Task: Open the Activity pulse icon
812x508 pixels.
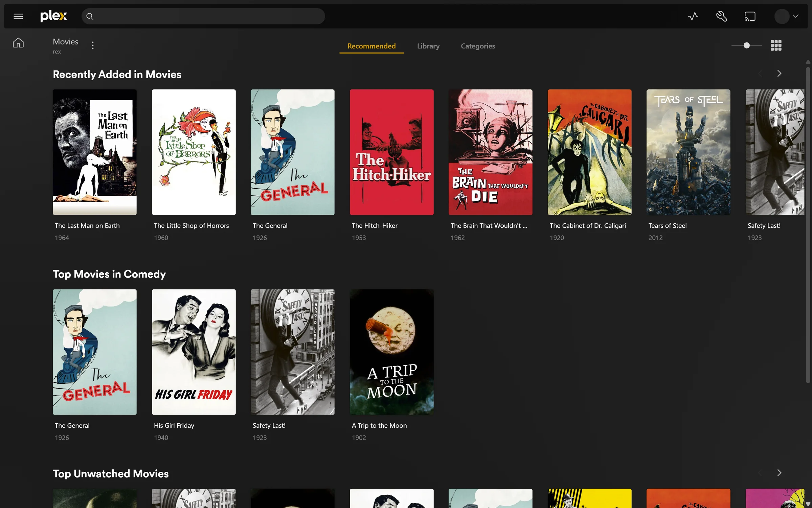Action: coord(693,16)
